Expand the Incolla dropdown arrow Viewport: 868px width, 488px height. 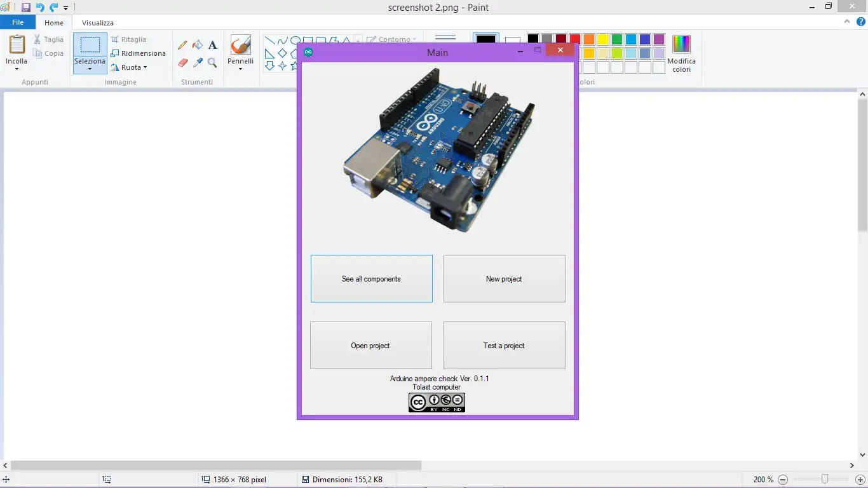[x=17, y=68]
